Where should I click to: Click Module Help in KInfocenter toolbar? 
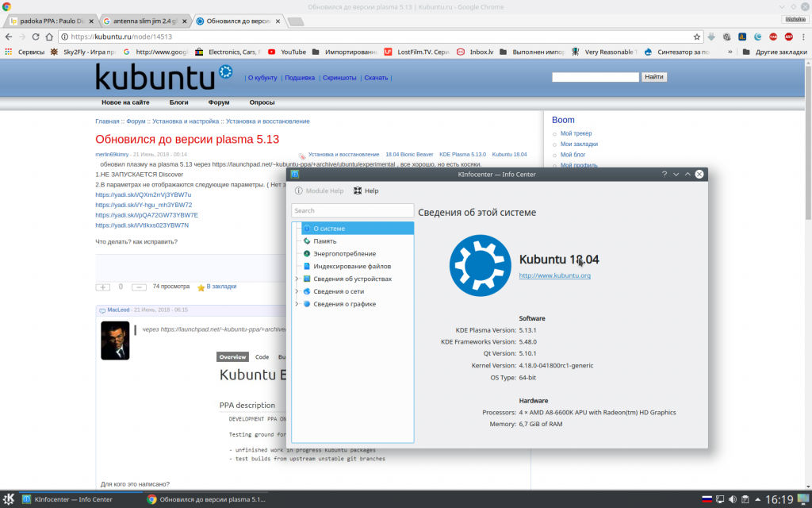pos(319,190)
